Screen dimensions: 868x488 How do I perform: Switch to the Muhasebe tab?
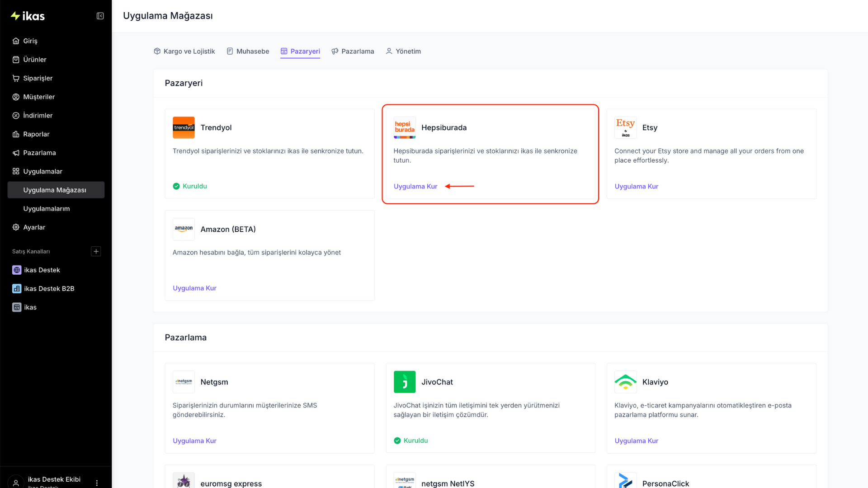pos(248,52)
